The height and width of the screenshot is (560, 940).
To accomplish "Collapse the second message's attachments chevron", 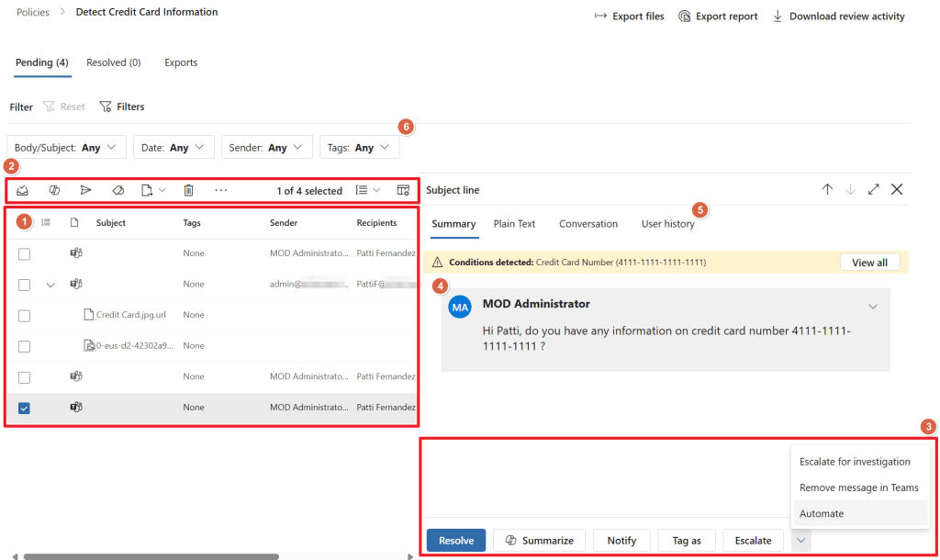I will 50,285.
